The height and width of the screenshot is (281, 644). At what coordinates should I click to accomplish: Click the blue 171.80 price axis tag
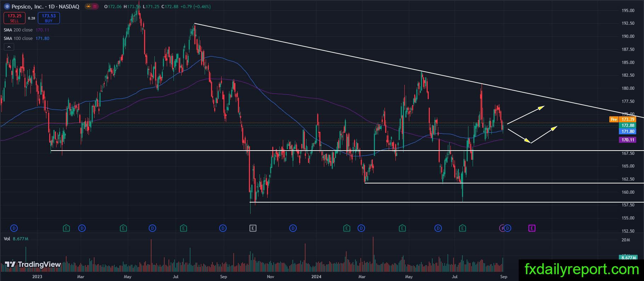coord(627,131)
